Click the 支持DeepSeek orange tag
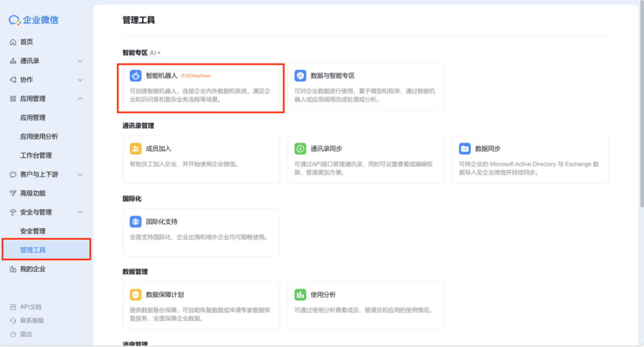This screenshot has width=644, height=347. point(196,76)
